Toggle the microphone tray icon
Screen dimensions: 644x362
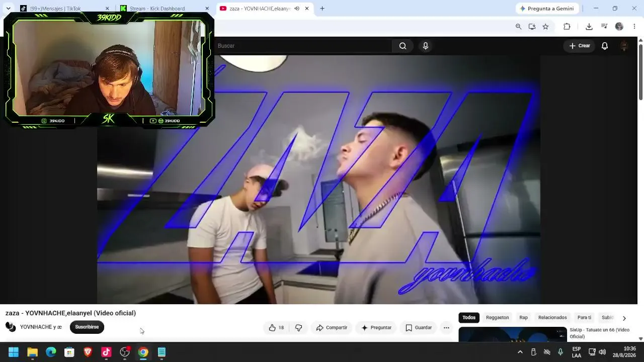(560, 352)
